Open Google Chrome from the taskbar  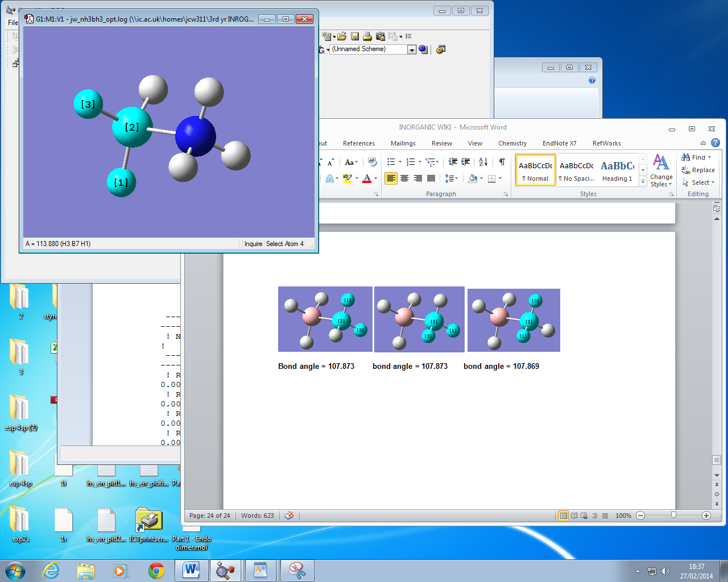156,570
